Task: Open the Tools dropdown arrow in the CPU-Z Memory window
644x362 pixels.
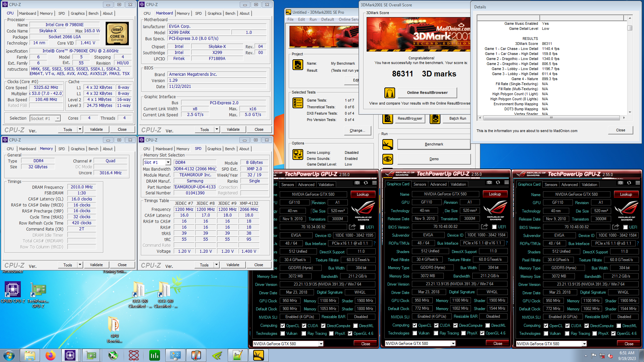Action: (x=80, y=265)
